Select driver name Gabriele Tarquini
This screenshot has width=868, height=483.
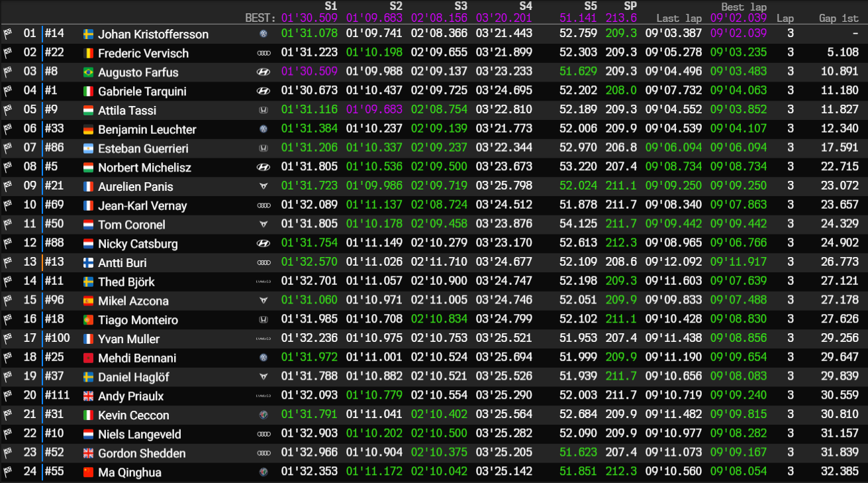(142, 91)
